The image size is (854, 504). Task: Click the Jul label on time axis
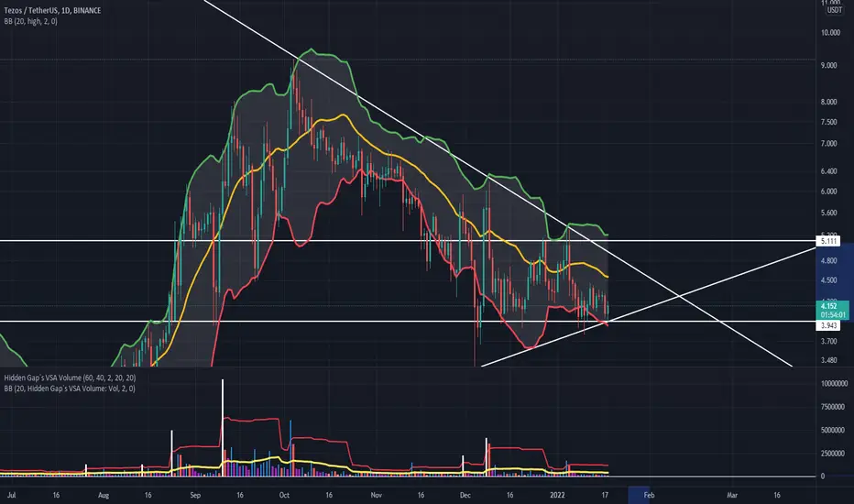coord(11,495)
